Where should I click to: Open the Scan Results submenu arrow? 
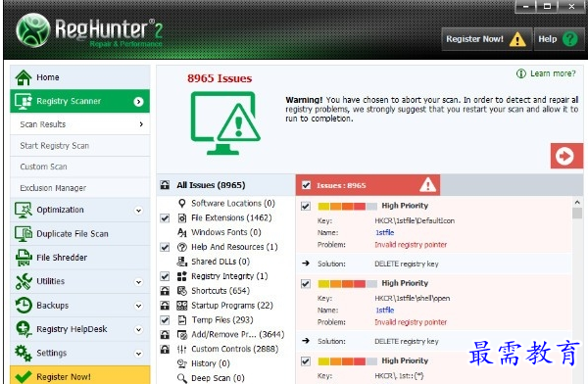141,124
